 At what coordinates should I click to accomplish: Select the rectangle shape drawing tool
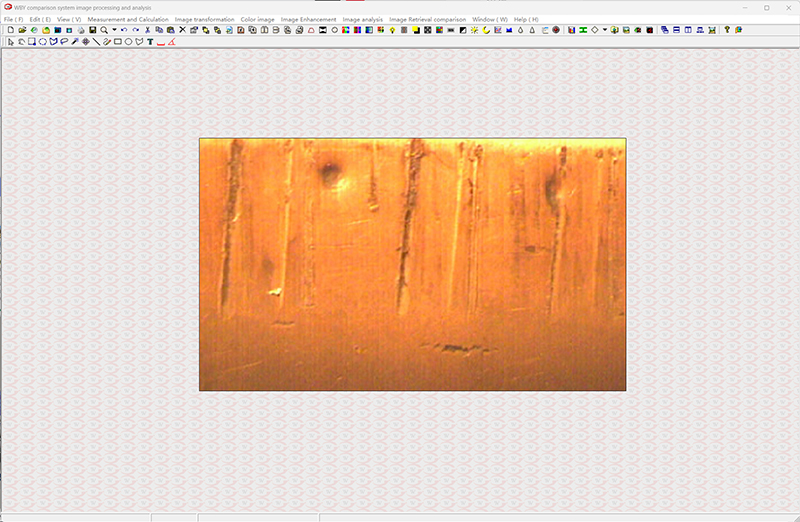[117, 42]
